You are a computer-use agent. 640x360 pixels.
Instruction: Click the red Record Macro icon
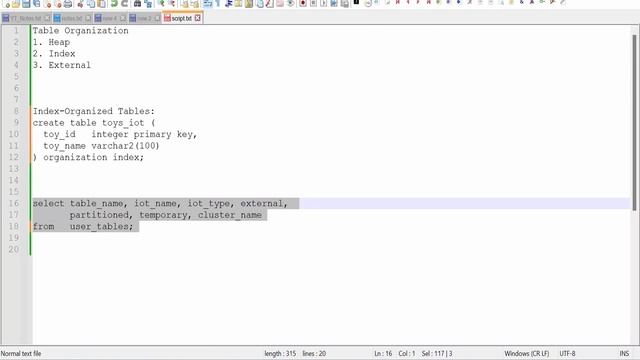click(x=303, y=4)
